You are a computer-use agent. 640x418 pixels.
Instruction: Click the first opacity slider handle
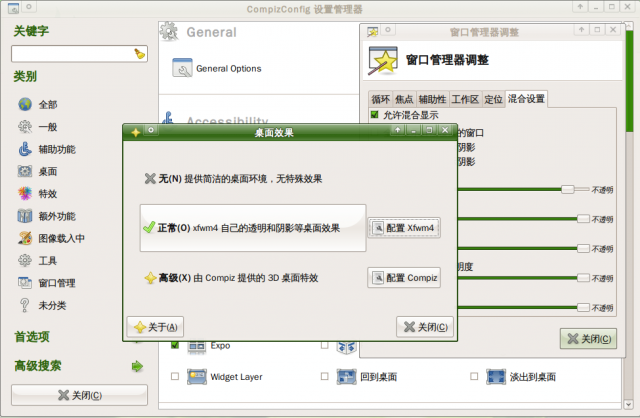568,189
